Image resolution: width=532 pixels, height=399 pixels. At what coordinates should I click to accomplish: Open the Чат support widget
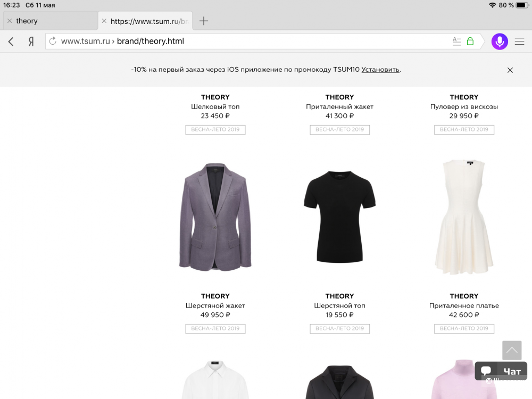point(501,371)
